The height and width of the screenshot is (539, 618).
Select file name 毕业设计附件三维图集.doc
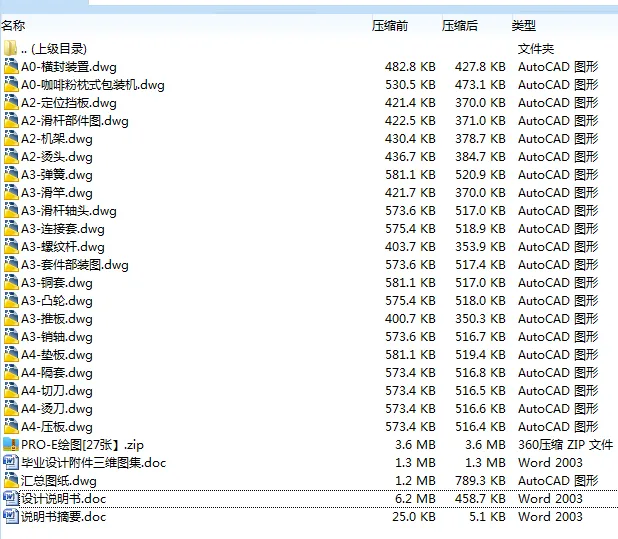[x=93, y=463]
